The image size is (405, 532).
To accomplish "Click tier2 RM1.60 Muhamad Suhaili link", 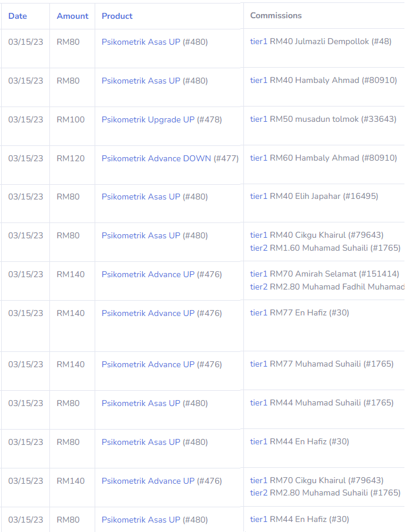I will click(259, 248).
